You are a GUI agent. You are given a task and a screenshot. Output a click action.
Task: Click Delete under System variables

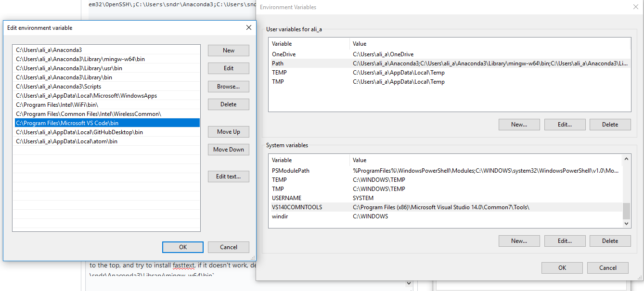pyautogui.click(x=610, y=240)
